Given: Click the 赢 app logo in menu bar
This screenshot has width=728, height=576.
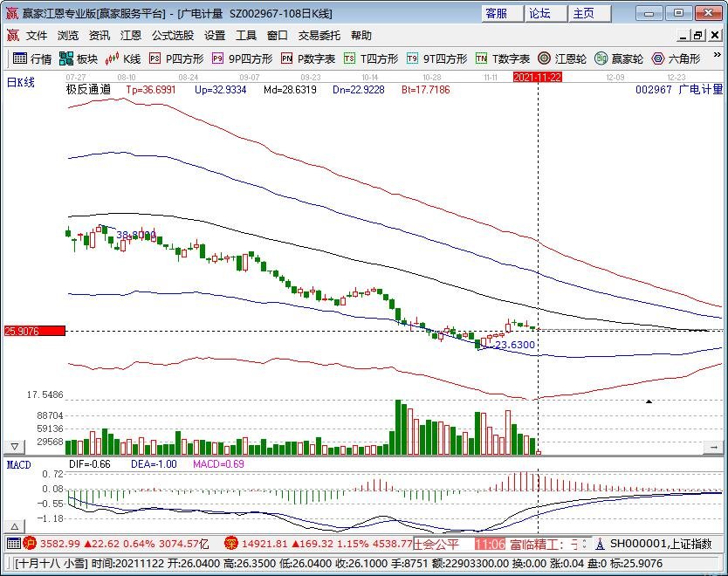Looking at the screenshot, I should click(x=12, y=35).
